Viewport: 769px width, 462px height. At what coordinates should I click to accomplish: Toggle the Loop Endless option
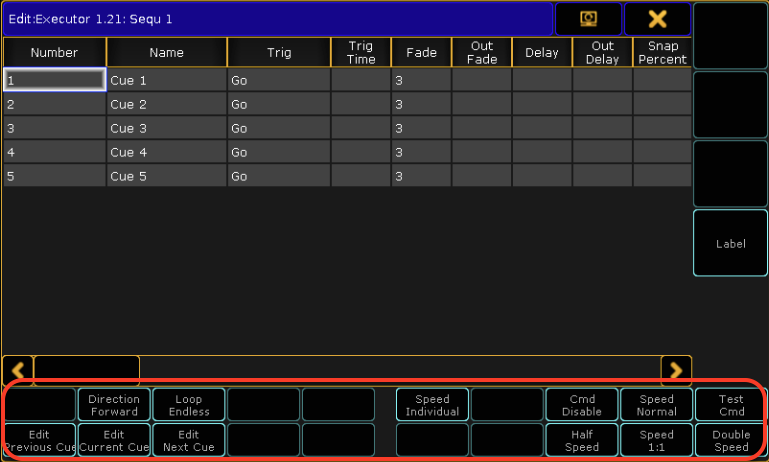point(189,405)
